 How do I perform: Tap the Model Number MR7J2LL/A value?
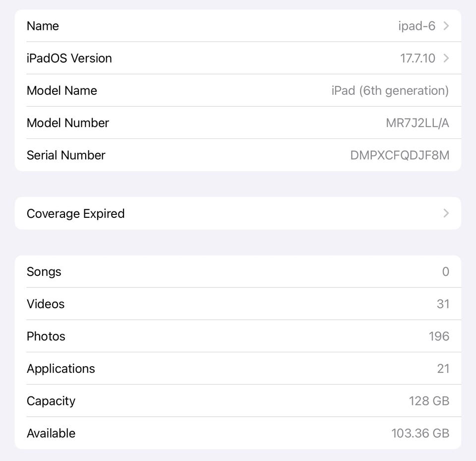tap(417, 123)
